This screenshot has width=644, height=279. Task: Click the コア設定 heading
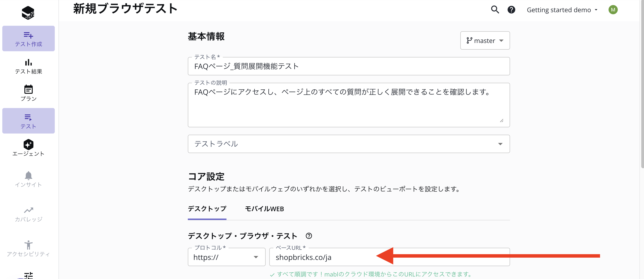click(x=206, y=177)
